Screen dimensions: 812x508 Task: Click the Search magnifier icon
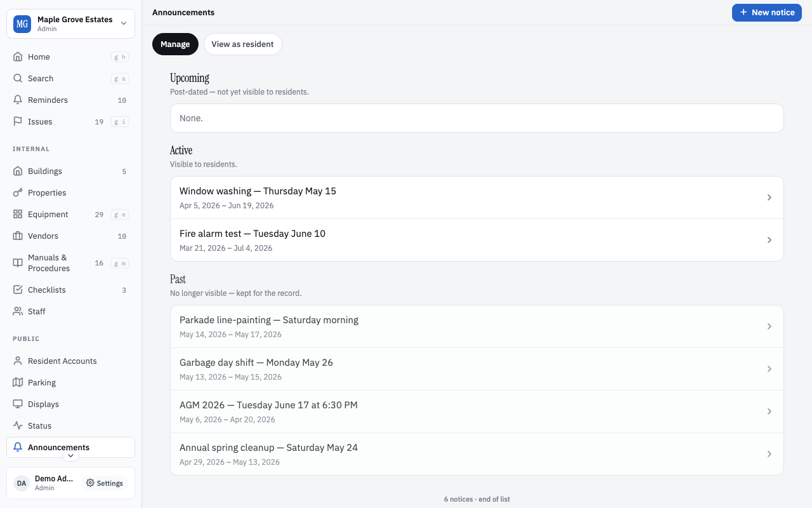click(18, 78)
